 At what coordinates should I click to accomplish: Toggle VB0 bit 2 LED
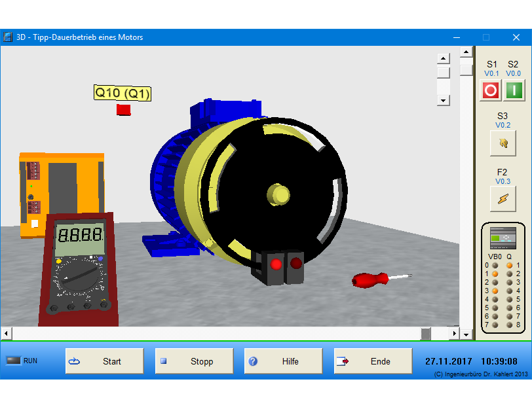pyautogui.click(x=495, y=282)
